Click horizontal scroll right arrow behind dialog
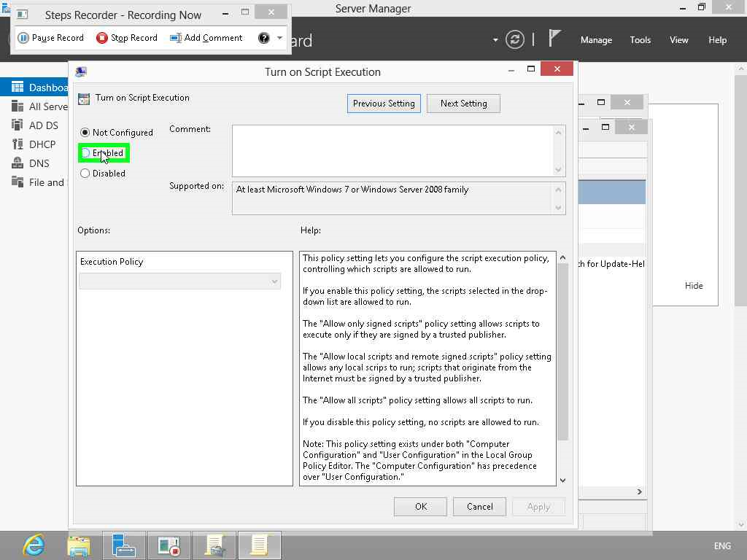Image resolution: width=747 pixels, height=560 pixels. (x=639, y=491)
